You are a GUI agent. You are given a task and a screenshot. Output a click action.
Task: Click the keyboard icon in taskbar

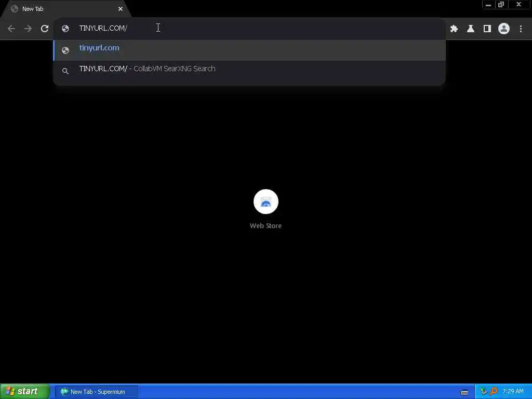pos(464,392)
